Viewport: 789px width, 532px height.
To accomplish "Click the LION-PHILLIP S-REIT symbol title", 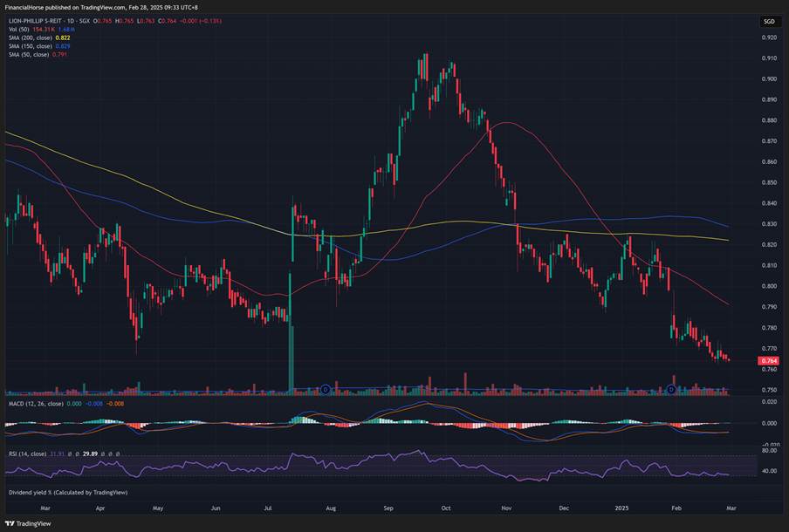I will click(x=44, y=21).
